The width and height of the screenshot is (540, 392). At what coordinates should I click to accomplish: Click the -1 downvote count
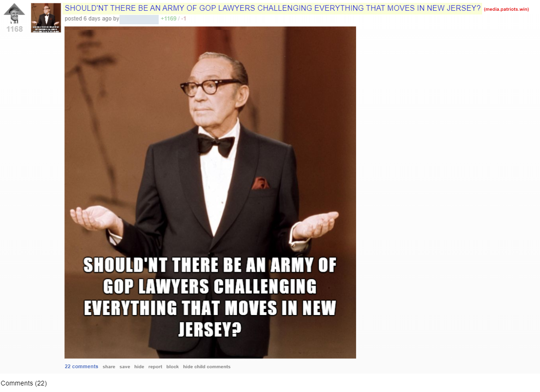point(183,19)
